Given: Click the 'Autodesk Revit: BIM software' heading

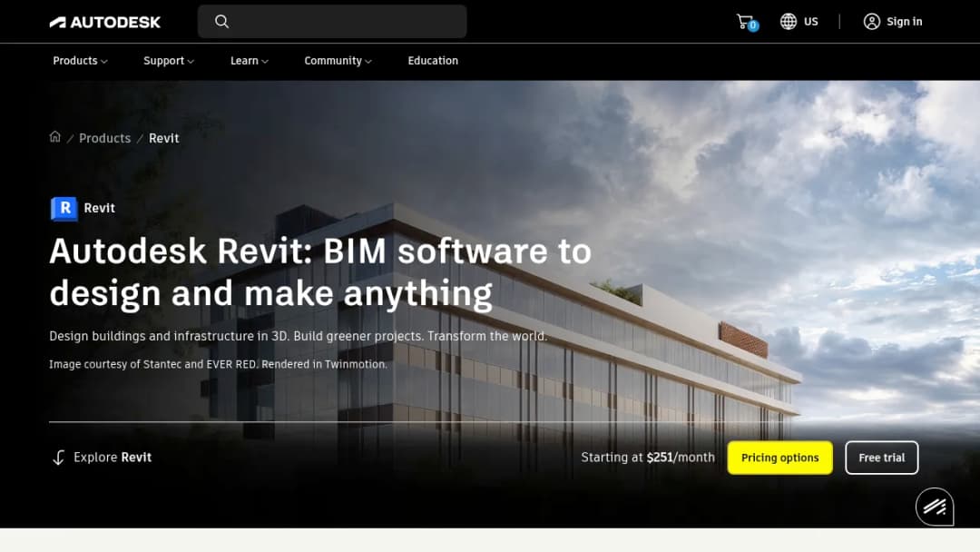Looking at the screenshot, I should coord(320,272).
